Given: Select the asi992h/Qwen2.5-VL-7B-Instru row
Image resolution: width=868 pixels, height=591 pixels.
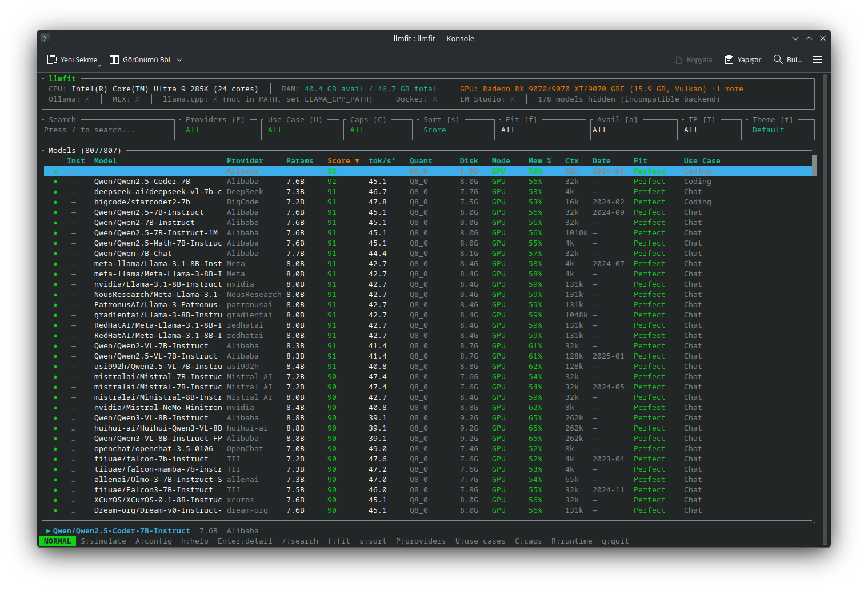Looking at the screenshot, I should point(428,367).
